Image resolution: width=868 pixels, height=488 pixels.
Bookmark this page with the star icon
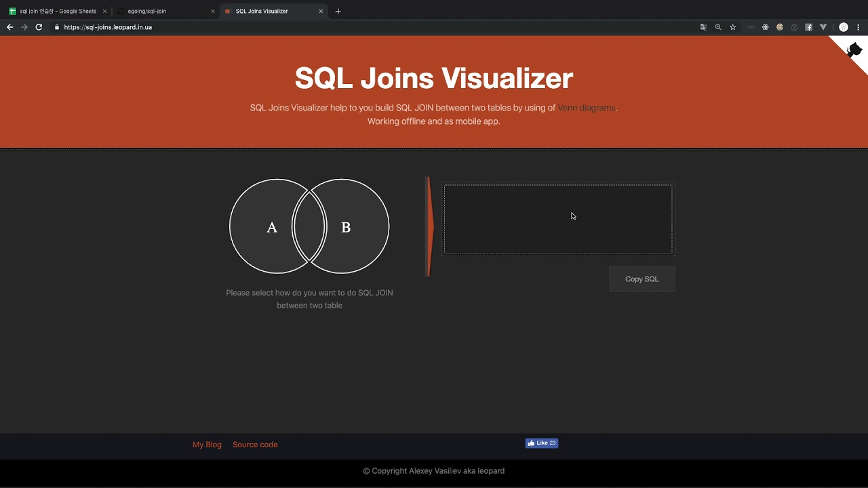click(733, 27)
